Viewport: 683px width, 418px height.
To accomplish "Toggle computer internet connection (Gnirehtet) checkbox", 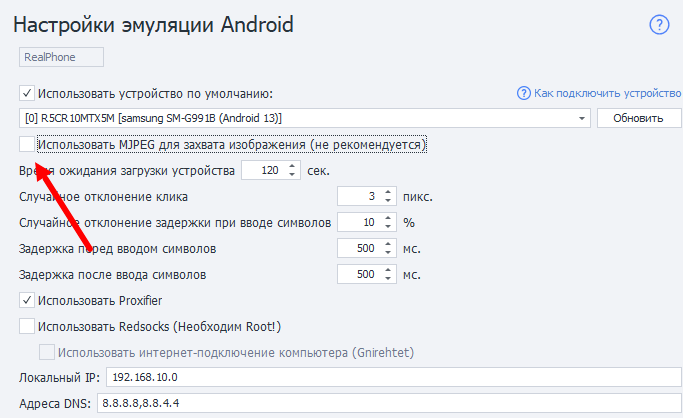I will [x=46, y=352].
